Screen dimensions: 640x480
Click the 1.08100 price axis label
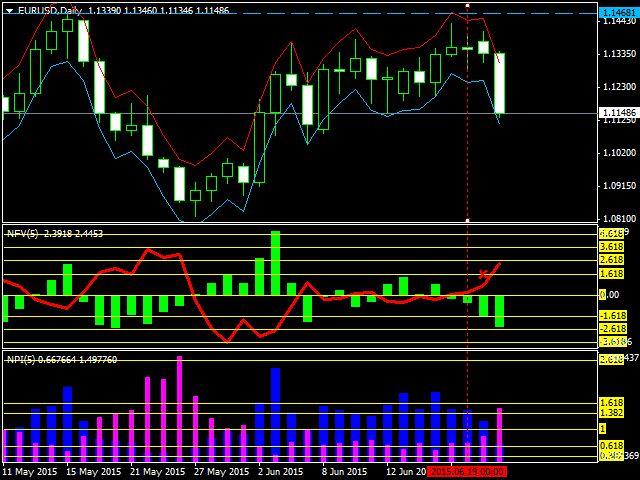(x=619, y=219)
